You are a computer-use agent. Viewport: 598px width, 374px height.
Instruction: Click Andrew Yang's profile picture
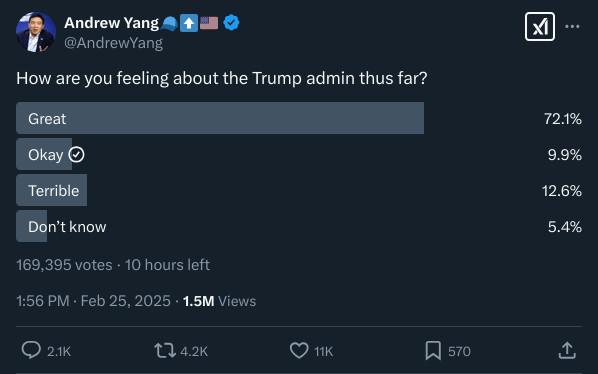click(36, 32)
